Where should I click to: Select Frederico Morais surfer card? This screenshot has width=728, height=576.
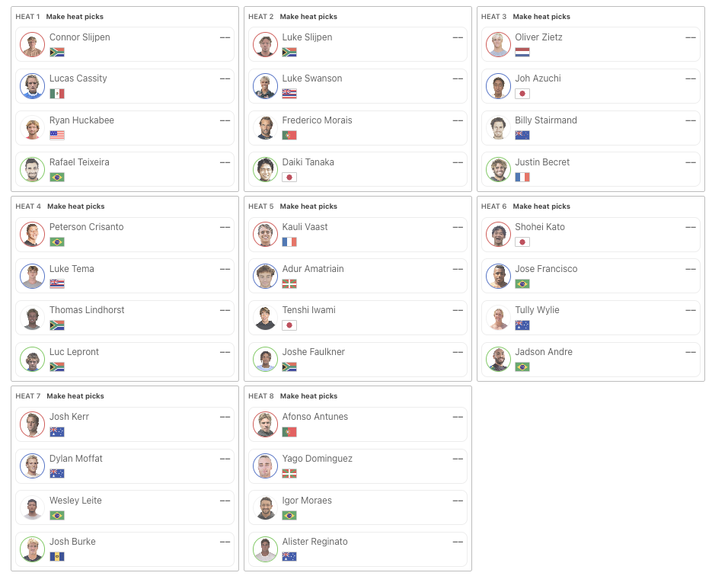pos(357,128)
